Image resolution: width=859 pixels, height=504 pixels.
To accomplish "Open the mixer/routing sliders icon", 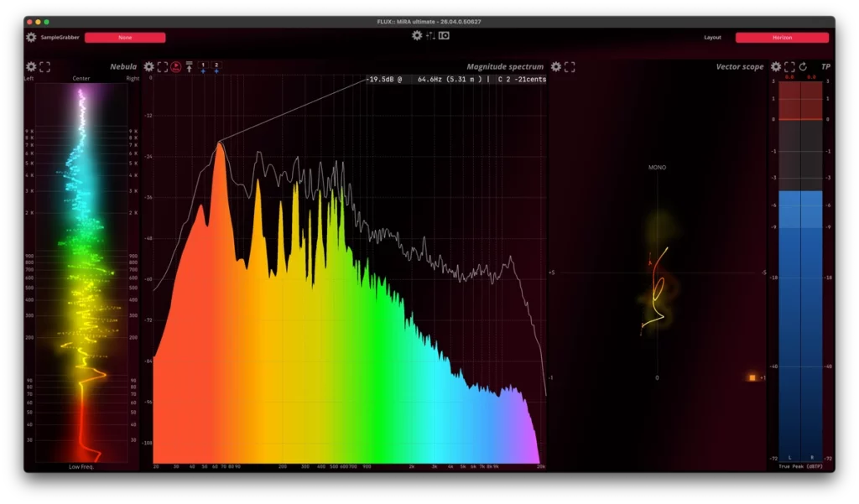I will coord(430,35).
